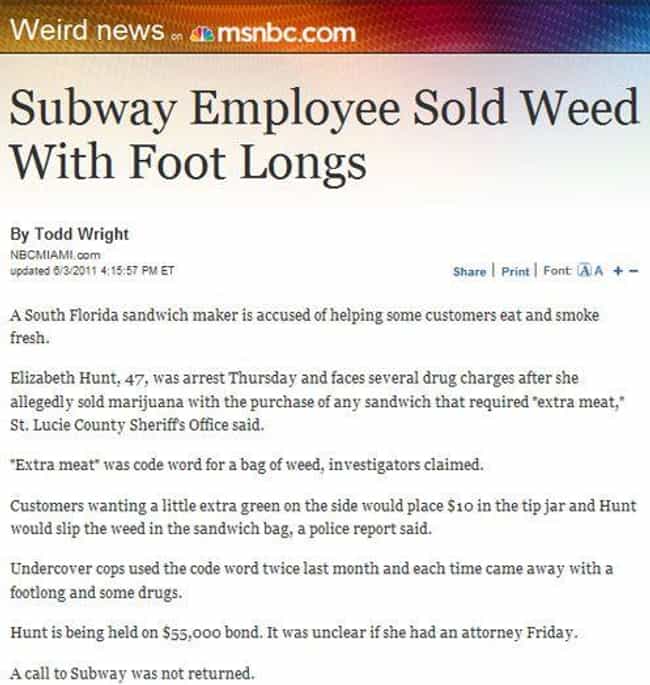
Task: Click the "Extra meat" code word sentence
Action: (x=247, y=464)
